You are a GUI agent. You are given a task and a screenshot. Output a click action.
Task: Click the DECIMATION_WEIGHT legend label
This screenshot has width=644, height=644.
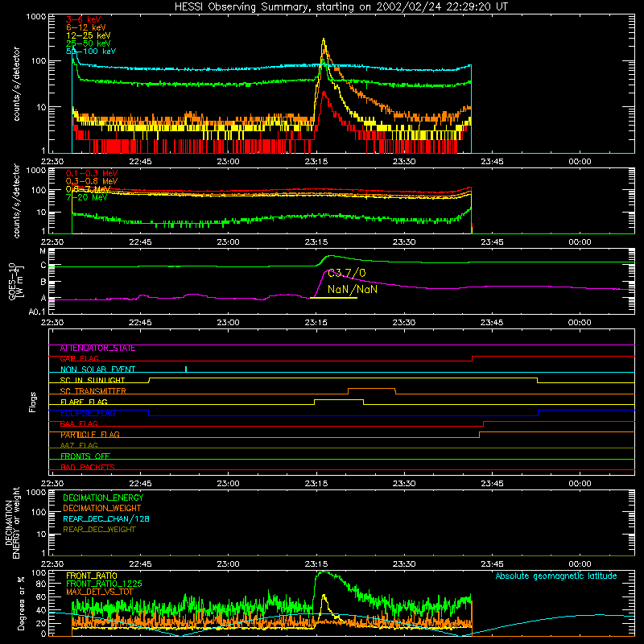coord(102,509)
